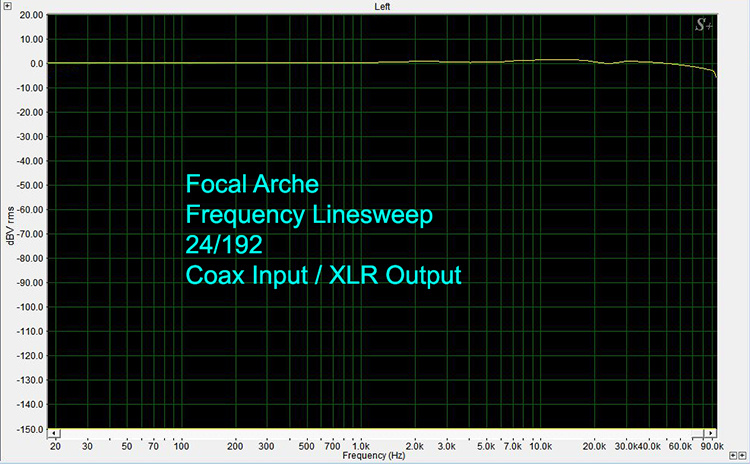
Task: Click the 100 tick on the frequency axis
Action: 182,445
